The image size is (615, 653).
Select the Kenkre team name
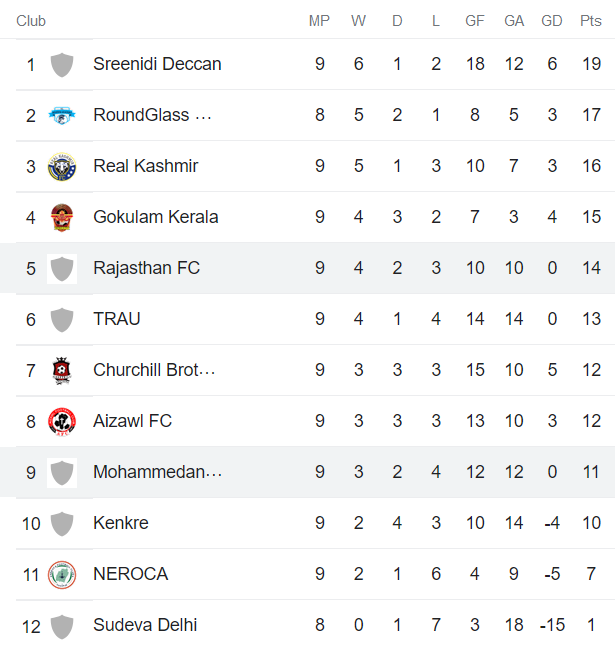pos(120,523)
